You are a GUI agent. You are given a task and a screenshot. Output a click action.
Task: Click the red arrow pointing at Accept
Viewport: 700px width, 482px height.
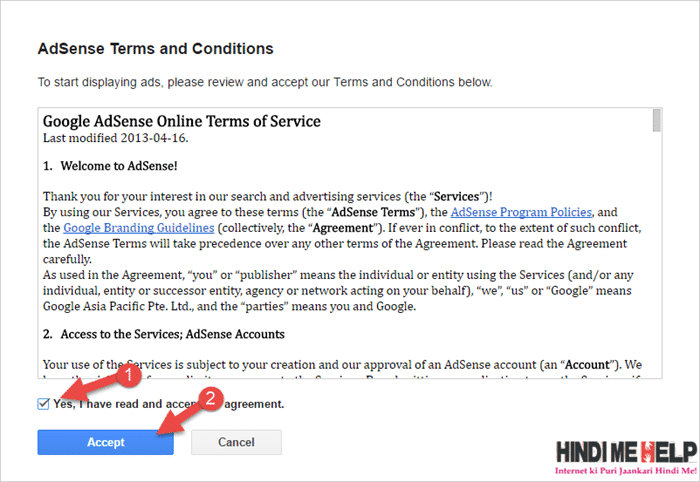pos(179,418)
